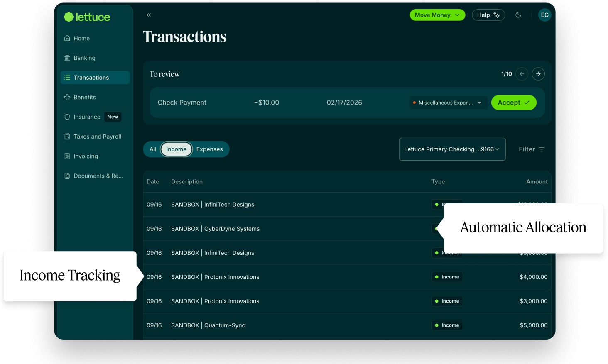Click the Banking building icon
This screenshot has height=364, width=608.
tap(67, 58)
